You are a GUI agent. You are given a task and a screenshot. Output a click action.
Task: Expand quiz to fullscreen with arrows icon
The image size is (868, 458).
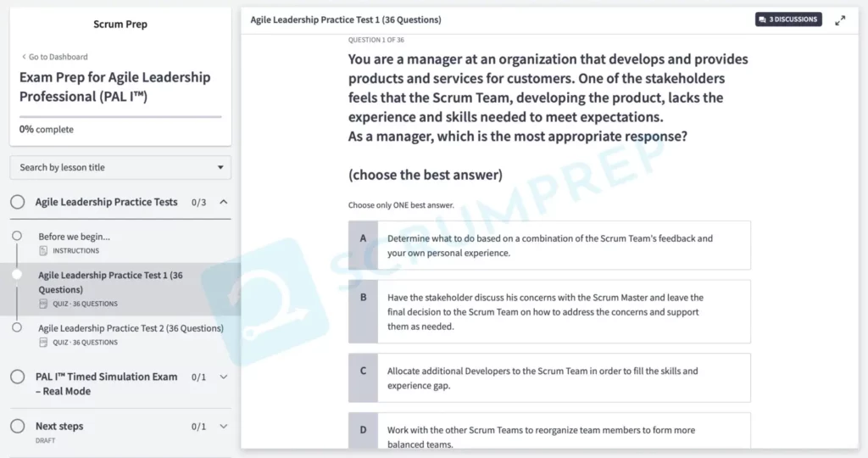840,20
